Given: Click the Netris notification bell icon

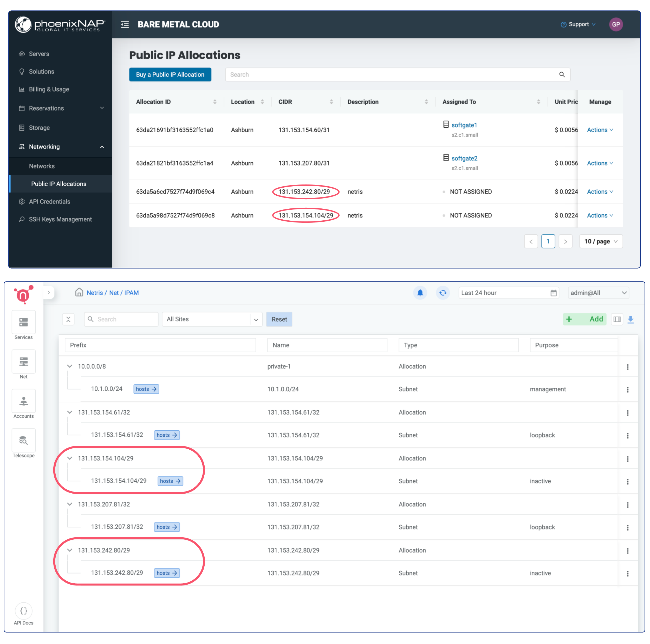Looking at the screenshot, I should click(x=420, y=292).
